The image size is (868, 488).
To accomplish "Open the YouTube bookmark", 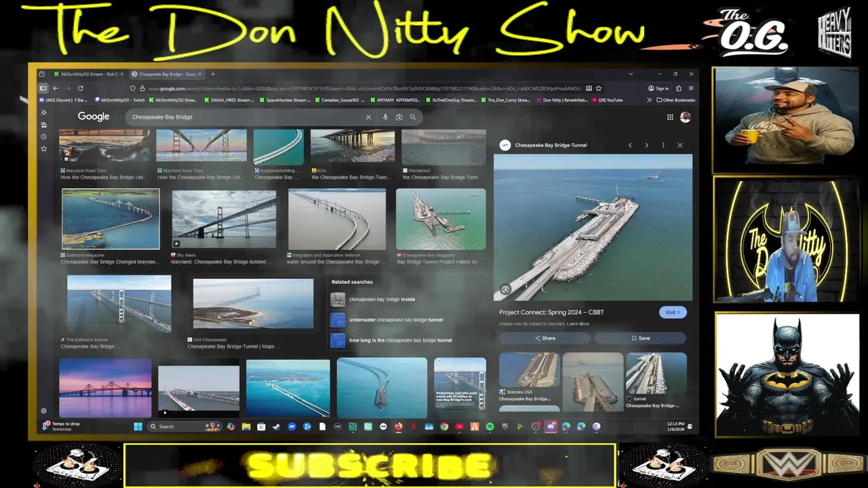I will [607, 100].
